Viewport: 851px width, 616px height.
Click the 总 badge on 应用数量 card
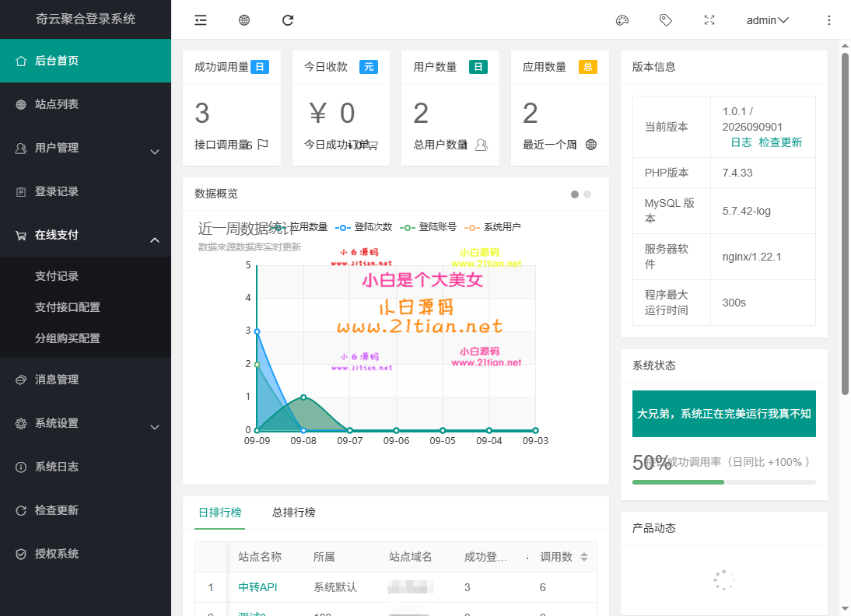tap(588, 67)
